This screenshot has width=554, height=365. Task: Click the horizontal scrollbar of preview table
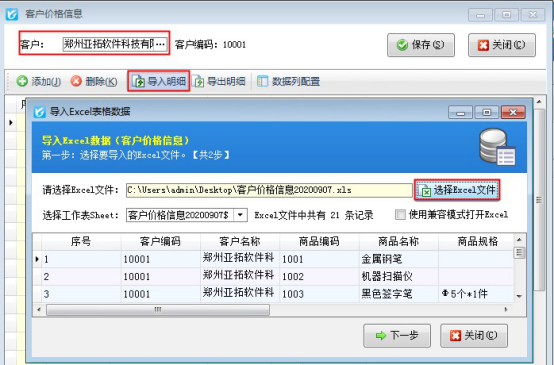pyautogui.click(x=158, y=310)
